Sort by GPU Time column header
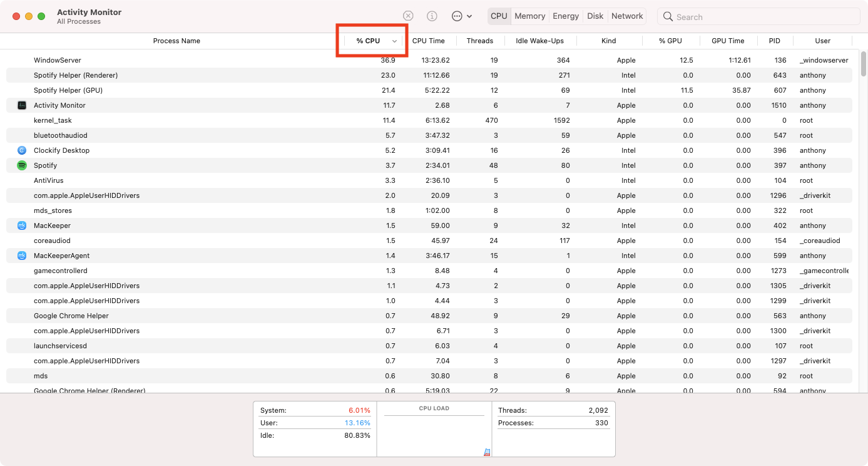868x466 pixels. pyautogui.click(x=728, y=41)
